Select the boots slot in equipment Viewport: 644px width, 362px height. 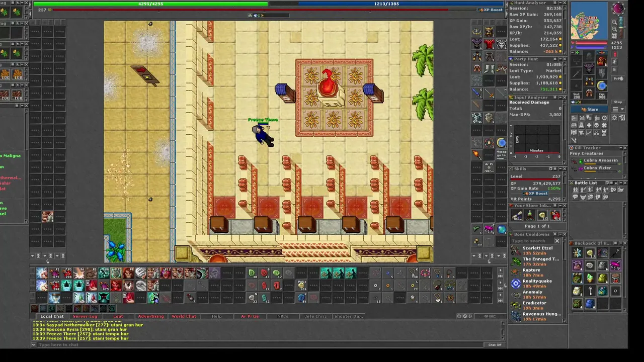[x=590, y=93]
